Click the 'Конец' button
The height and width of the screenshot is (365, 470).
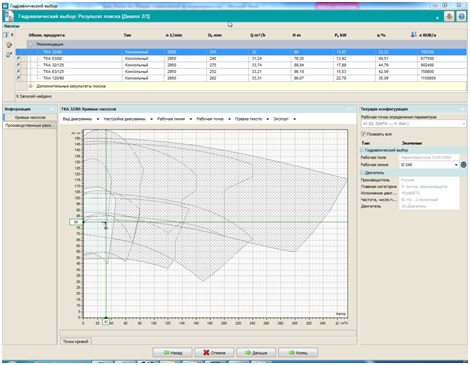[x=298, y=353]
